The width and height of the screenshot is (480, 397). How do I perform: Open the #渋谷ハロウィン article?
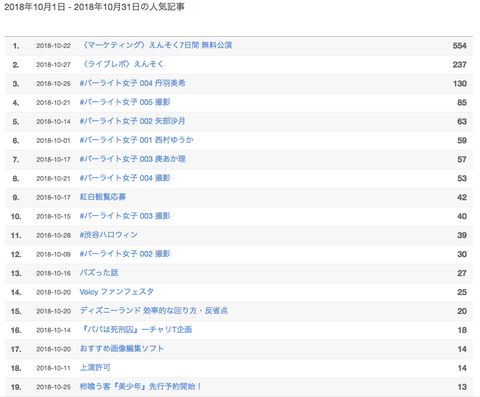point(109,235)
